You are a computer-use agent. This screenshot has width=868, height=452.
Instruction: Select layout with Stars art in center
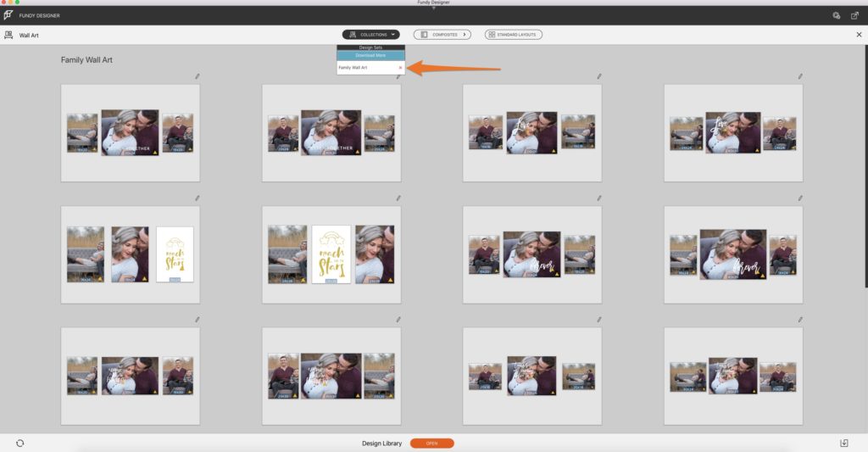331,254
